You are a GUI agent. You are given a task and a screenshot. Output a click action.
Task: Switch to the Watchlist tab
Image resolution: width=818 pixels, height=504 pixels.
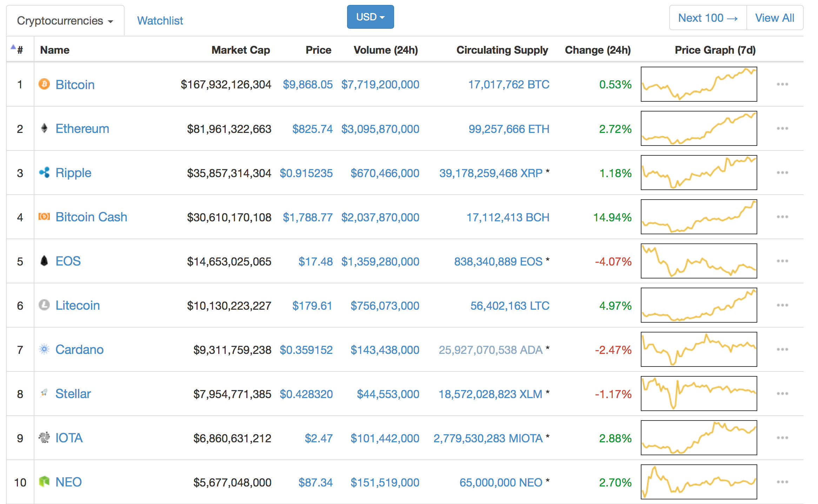pos(160,21)
